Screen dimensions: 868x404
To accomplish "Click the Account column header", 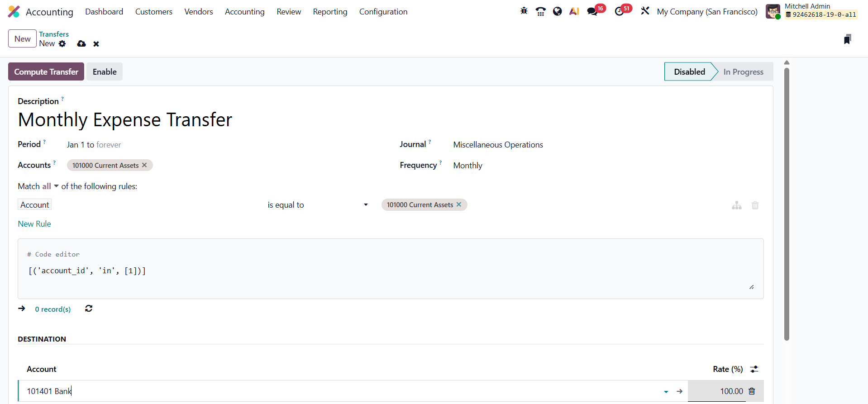I will tap(42, 369).
